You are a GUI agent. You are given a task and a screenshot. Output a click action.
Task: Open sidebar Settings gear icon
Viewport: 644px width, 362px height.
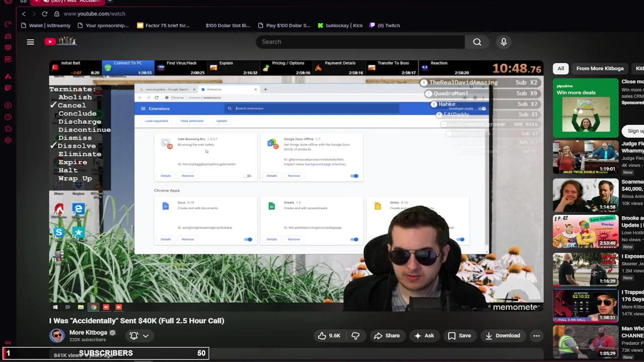click(x=8, y=140)
